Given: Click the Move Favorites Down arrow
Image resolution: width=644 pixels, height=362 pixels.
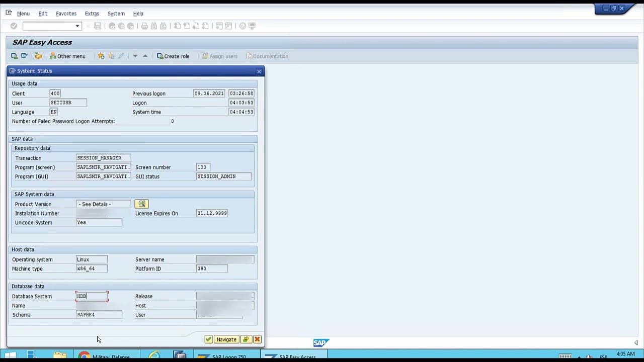Looking at the screenshot, I should click(135, 56).
